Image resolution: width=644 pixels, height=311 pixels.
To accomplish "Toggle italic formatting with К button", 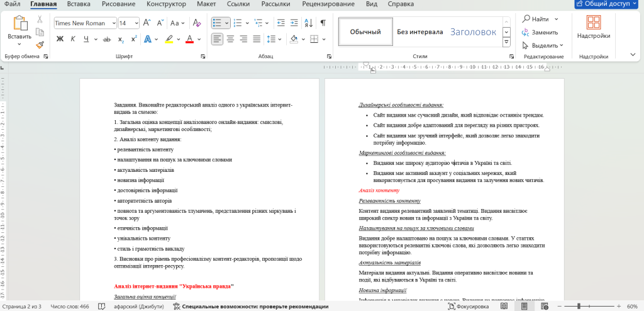I will (74, 39).
